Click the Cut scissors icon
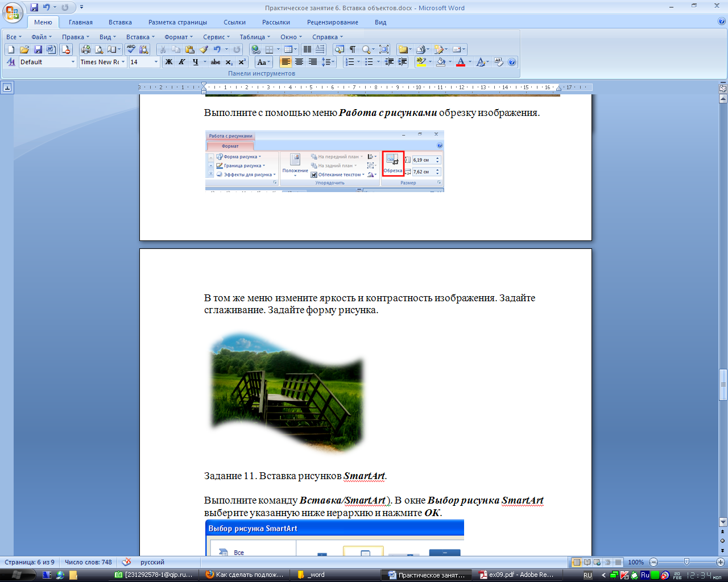The width and height of the screenshot is (728, 582). tap(163, 49)
